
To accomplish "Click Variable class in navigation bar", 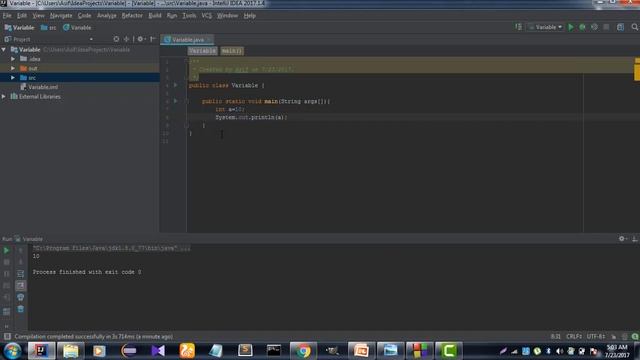I will click(x=77, y=27).
